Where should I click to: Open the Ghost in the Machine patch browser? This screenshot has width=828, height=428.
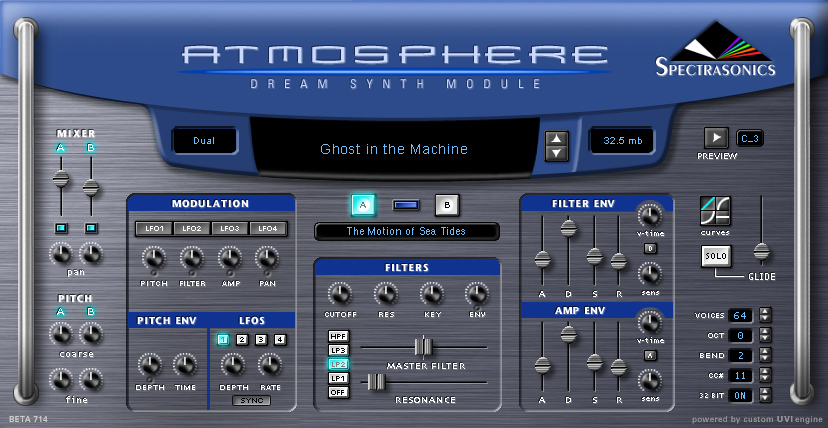click(x=394, y=149)
